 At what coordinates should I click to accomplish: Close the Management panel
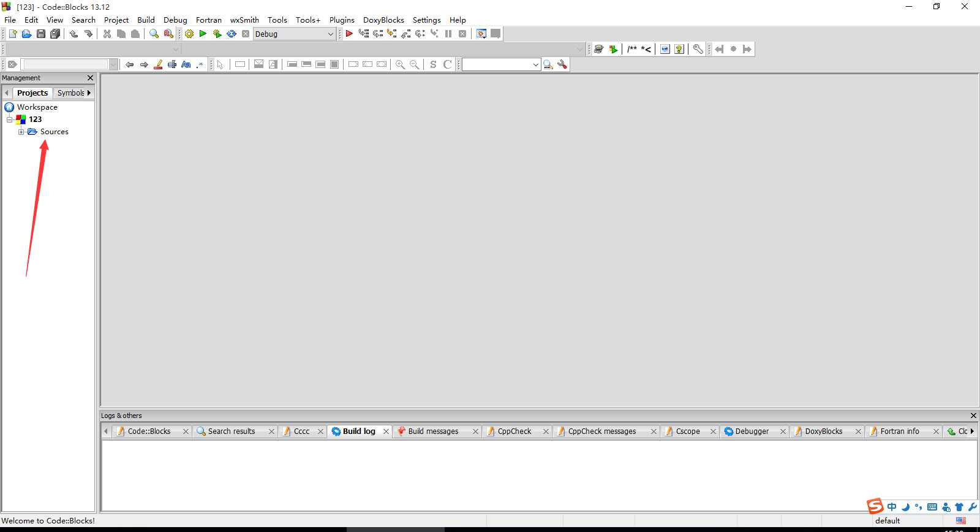tap(91, 78)
